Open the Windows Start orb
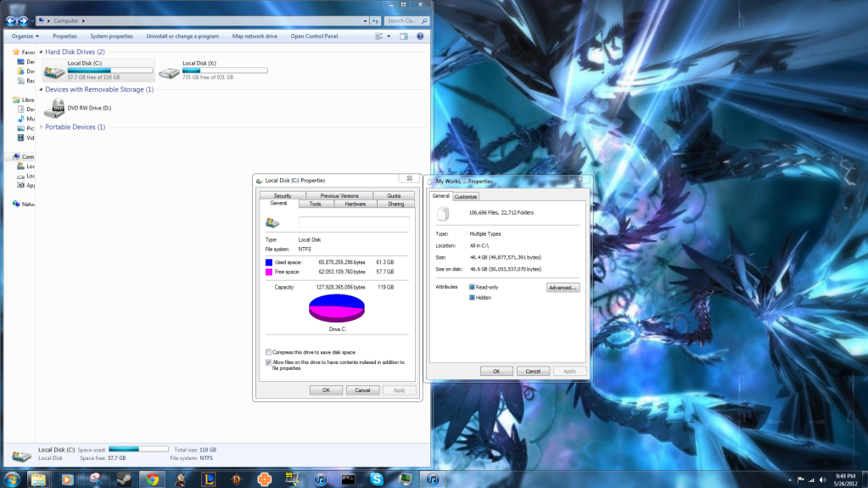 pos(12,480)
